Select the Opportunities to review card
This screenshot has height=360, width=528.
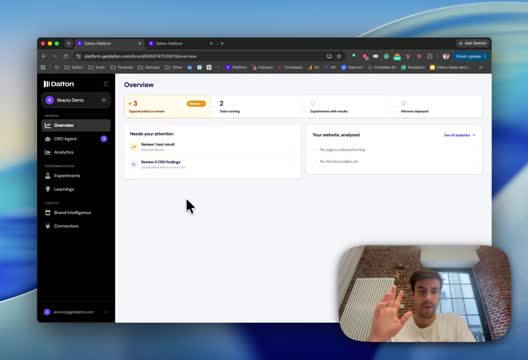(167, 106)
